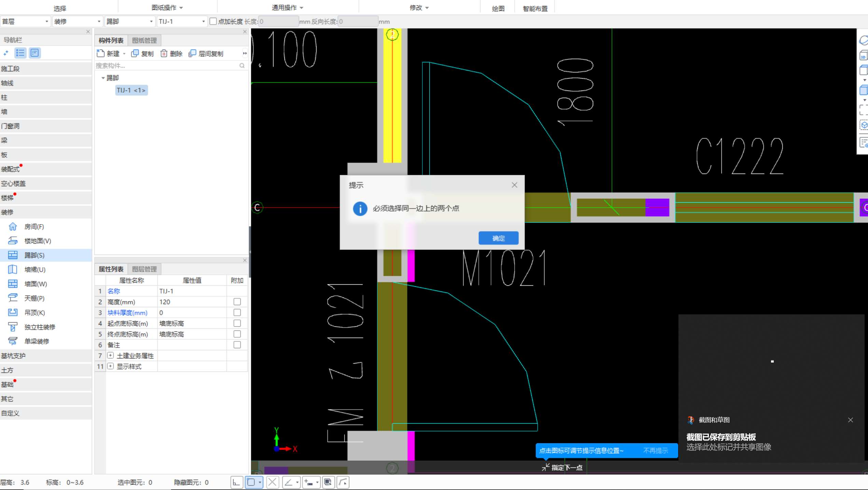Open the 施工段 navigation category
The width and height of the screenshot is (868, 490).
tap(46, 69)
